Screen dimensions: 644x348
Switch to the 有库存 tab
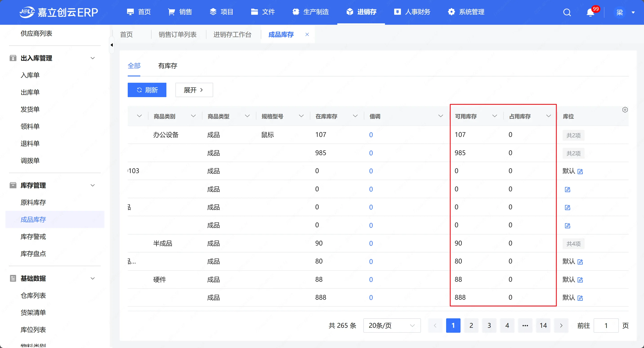(168, 66)
